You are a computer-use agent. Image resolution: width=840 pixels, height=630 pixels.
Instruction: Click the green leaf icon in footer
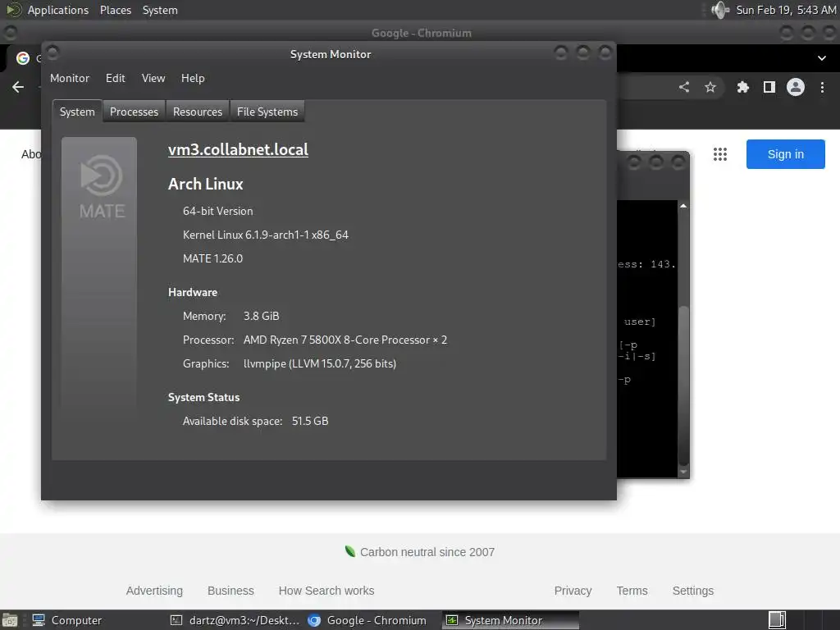click(349, 551)
